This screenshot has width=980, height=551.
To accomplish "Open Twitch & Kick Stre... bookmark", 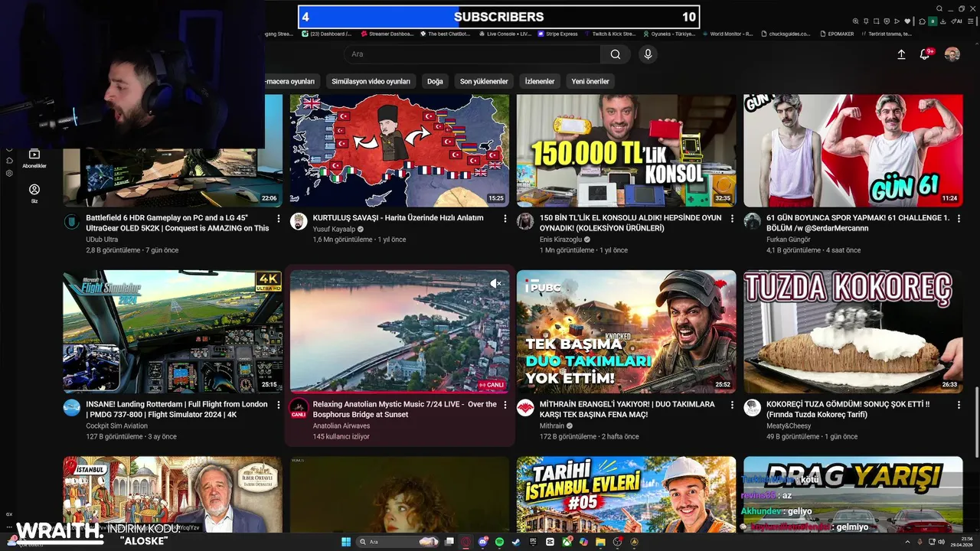I will coord(609,34).
